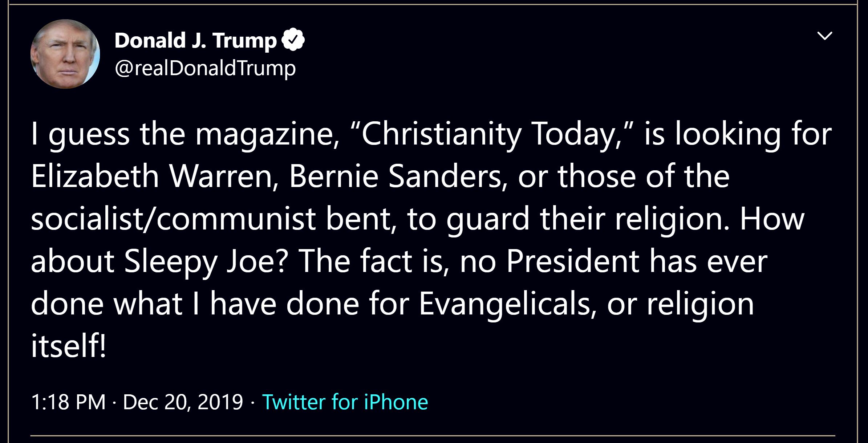Click the "Twitter for iPhone" source link
Screen dimensions: 868x443
click(x=345, y=402)
